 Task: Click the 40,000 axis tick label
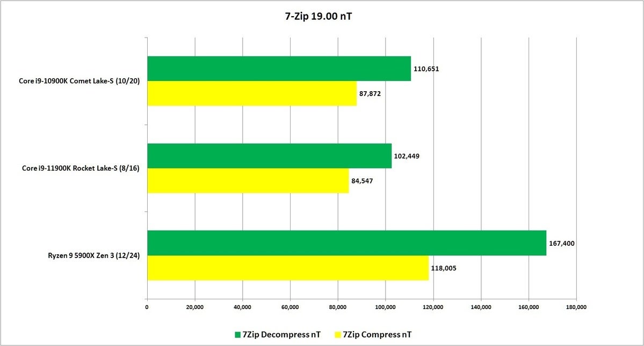coord(242,307)
